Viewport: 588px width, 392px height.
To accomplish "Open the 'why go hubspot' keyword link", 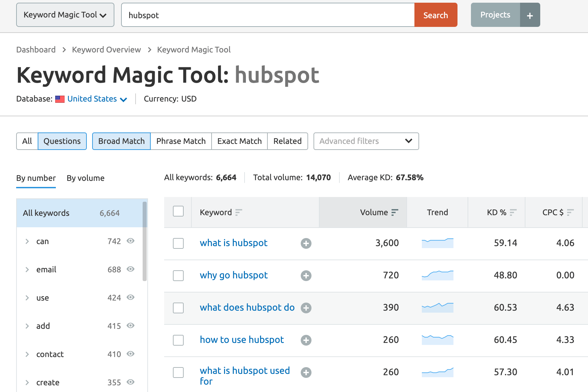I will (234, 275).
